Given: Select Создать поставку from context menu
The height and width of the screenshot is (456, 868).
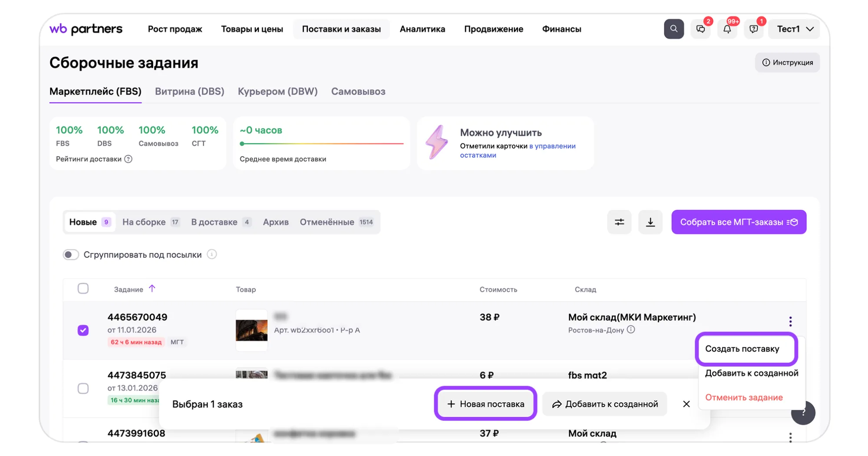Looking at the screenshot, I should pyautogui.click(x=742, y=349).
